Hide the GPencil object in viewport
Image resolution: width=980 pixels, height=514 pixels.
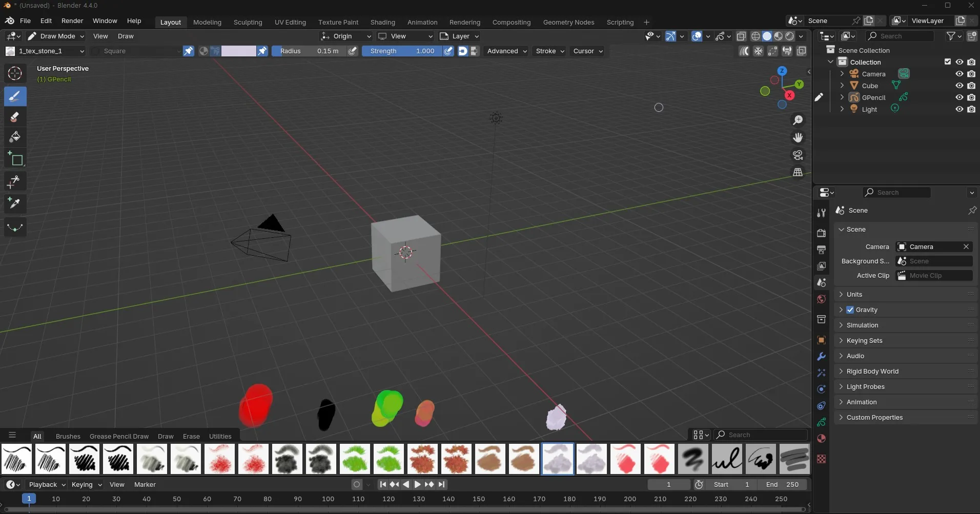[x=959, y=97]
